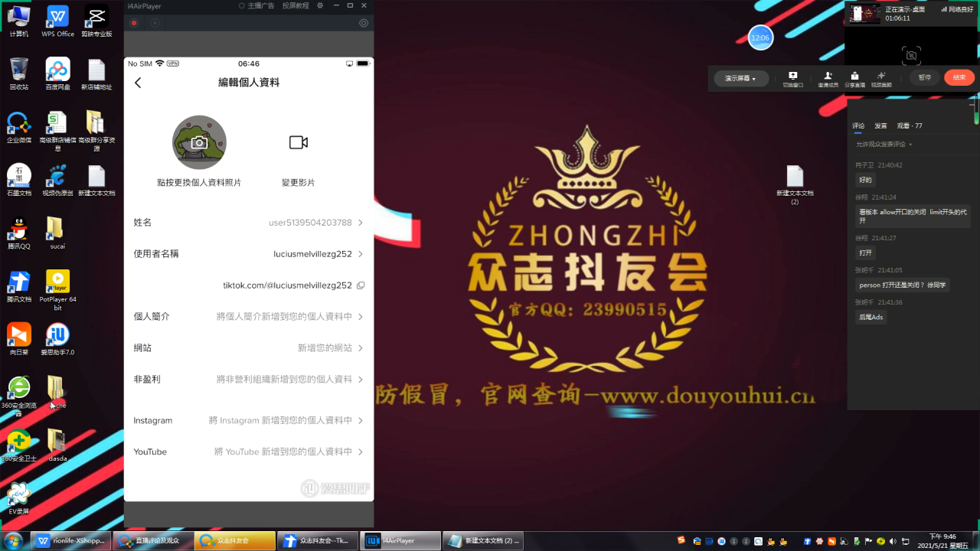This screenshot has height=551, width=980.
Task: Click the 好的 comment bubble
Action: [x=865, y=180]
